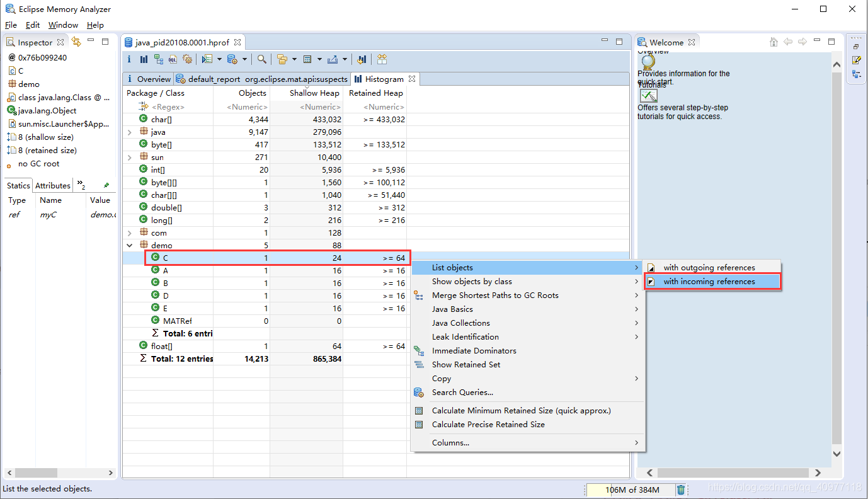Click the magnifier Find Object icon

coord(261,59)
